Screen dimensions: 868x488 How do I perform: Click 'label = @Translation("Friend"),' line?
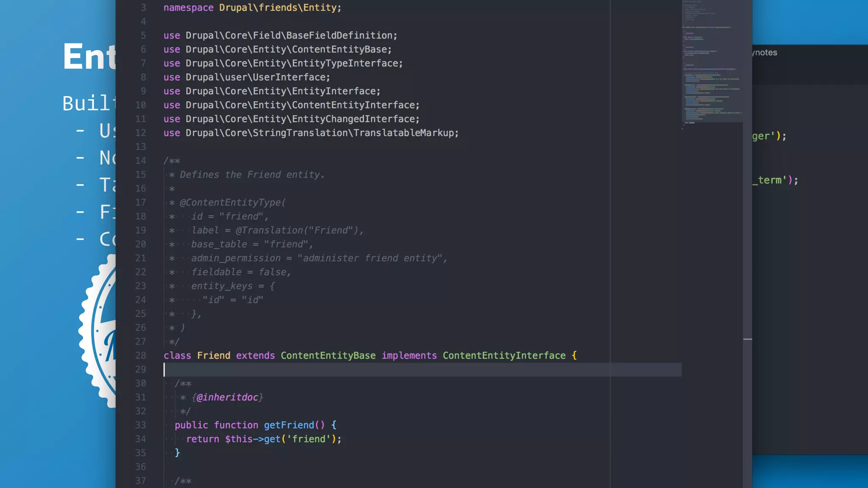pyautogui.click(x=277, y=230)
